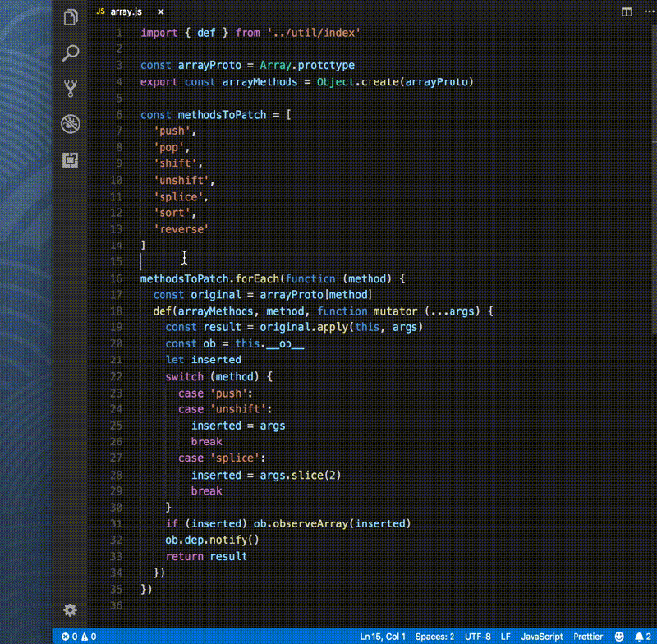Image resolution: width=657 pixels, height=644 pixels.
Task: Open the Source Control icon
Action: point(70,89)
